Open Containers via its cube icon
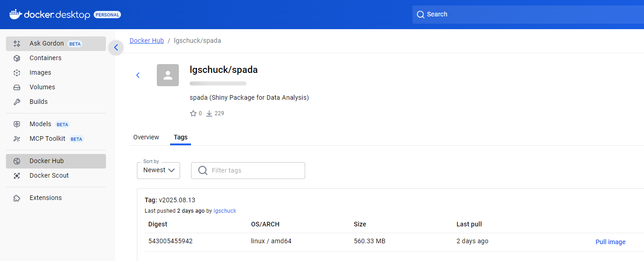The width and height of the screenshot is (644, 261). [x=17, y=58]
